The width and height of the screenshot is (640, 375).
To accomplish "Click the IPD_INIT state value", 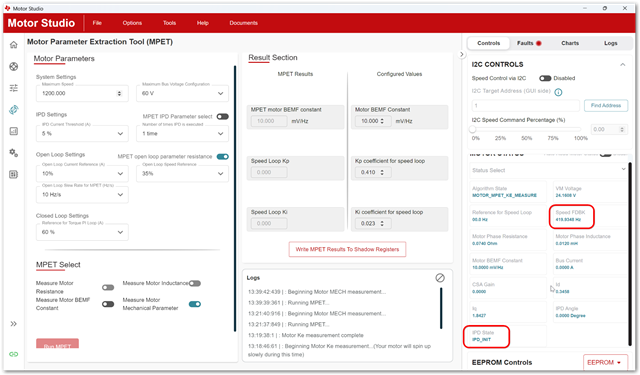I will (481, 339).
